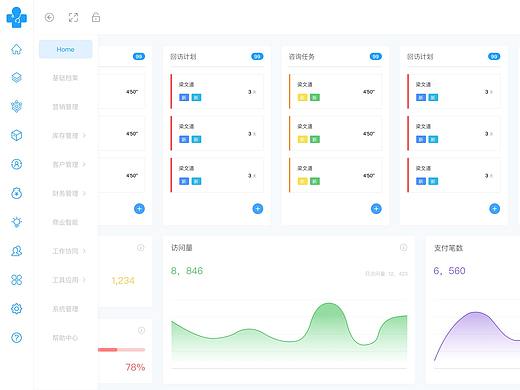Expand the 库存管理 chevron arrow
This screenshot has width=520, height=390.
click(x=84, y=135)
